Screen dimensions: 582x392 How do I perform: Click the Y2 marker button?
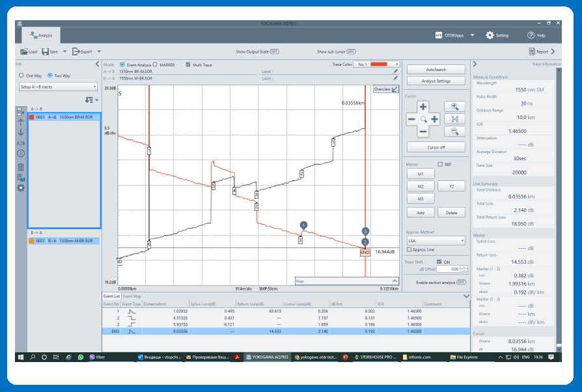[x=451, y=186]
